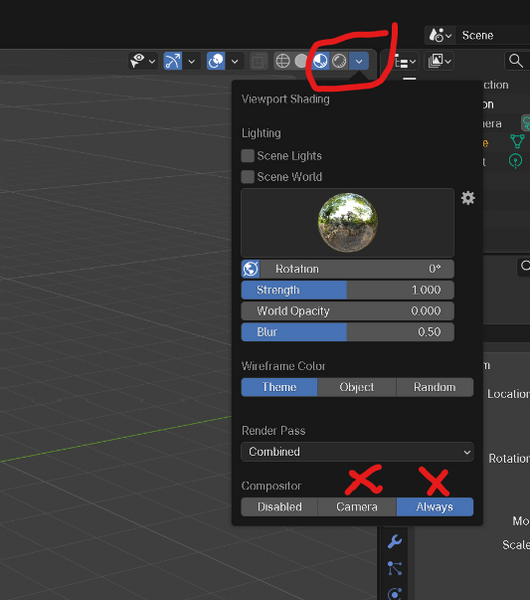Open the Particles properties tab icon
The height and width of the screenshot is (600, 530).
pos(395,568)
